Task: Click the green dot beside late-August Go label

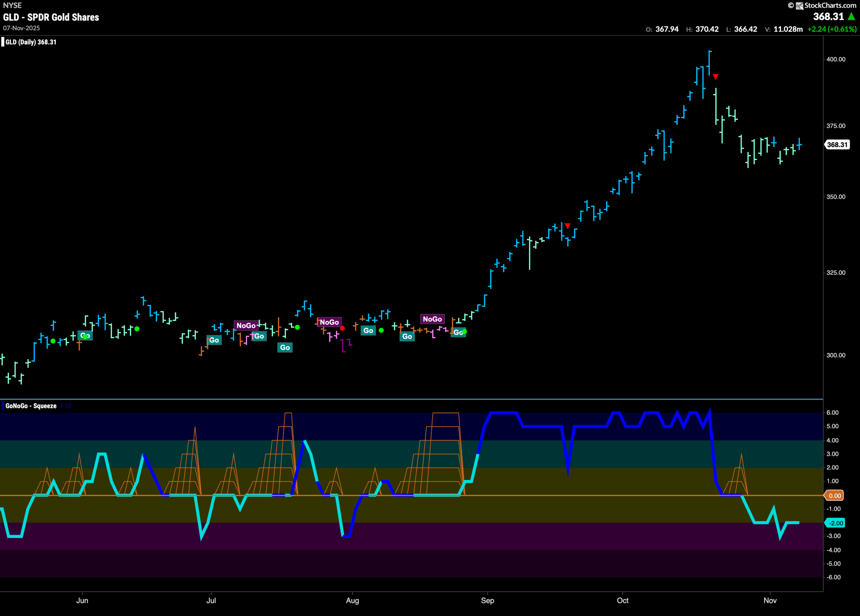Action: pos(465,332)
